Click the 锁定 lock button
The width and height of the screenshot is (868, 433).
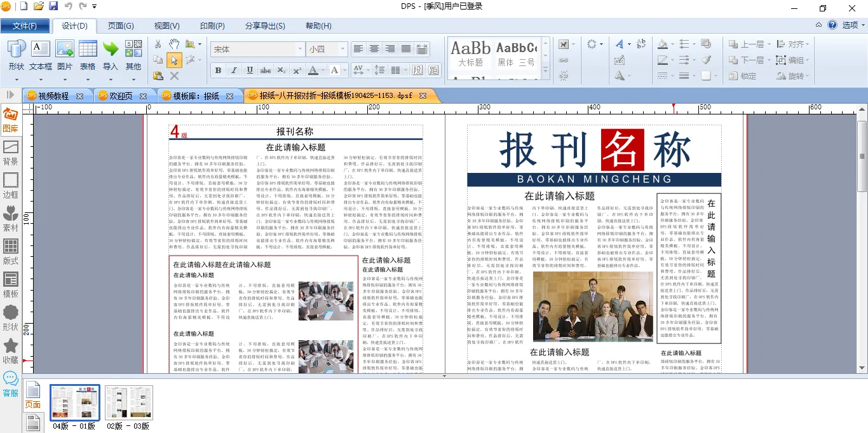pos(742,76)
